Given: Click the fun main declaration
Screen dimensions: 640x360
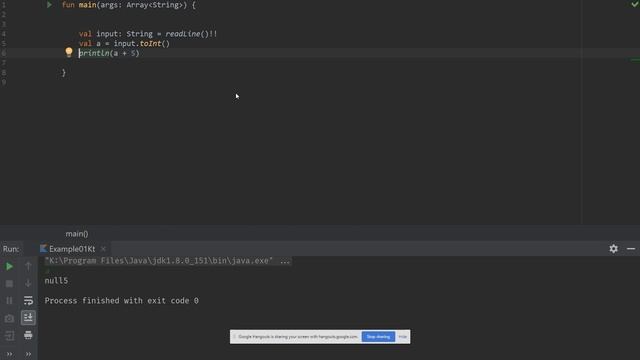Looking at the screenshot, I should [x=129, y=5].
